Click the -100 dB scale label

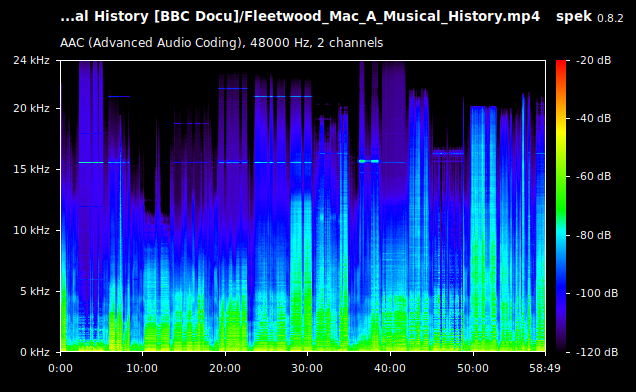[x=597, y=293]
